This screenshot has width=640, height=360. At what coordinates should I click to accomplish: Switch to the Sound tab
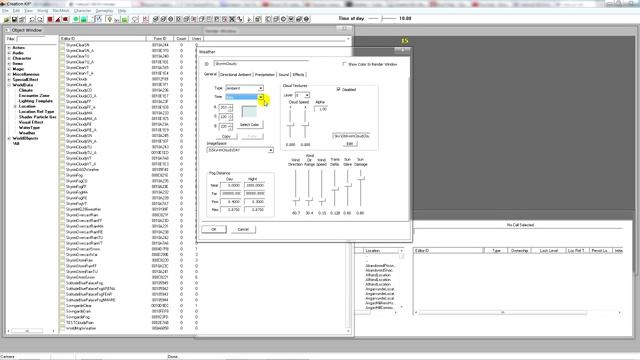pos(284,75)
